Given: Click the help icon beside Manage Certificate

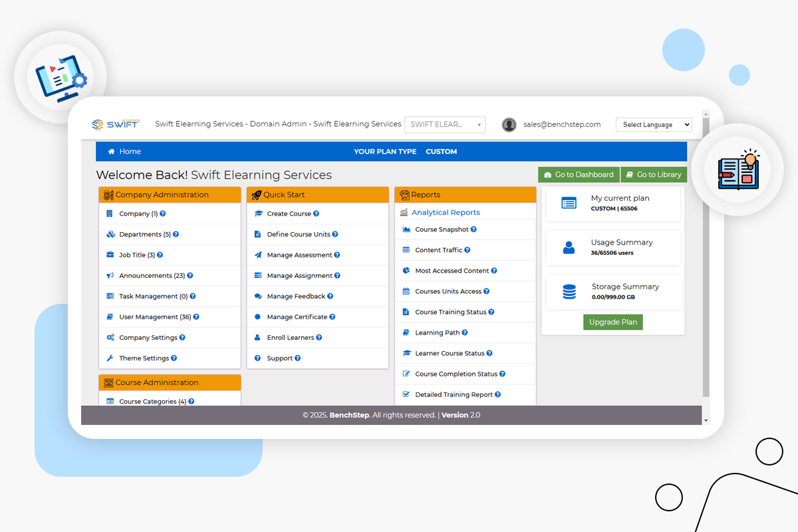Looking at the screenshot, I should [x=332, y=317].
